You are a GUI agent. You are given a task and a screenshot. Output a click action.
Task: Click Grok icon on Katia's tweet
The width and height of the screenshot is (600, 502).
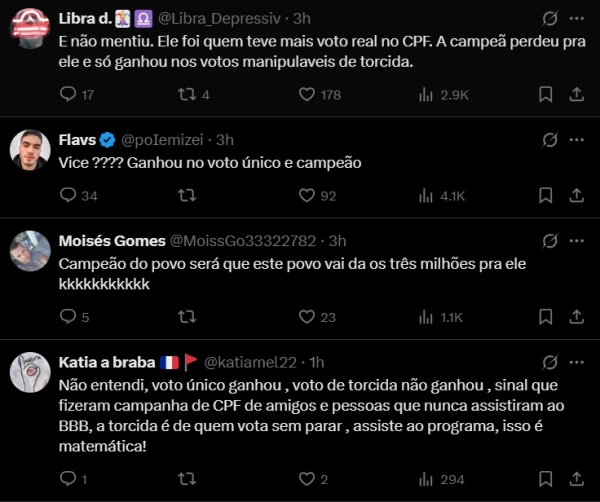click(x=548, y=361)
